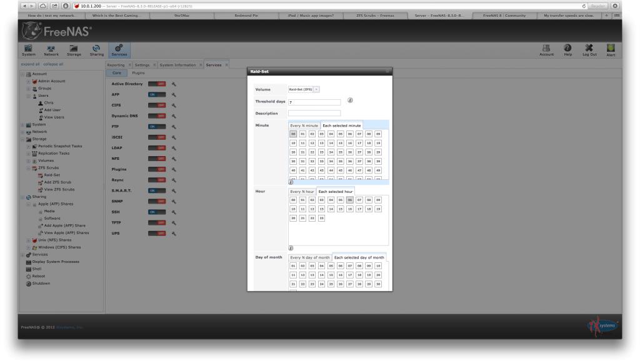This screenshot has height=364, width=640.
Task: Toggle the Dynamic DNS service switch
Action: pyautogui.click(x=157, y=116)
